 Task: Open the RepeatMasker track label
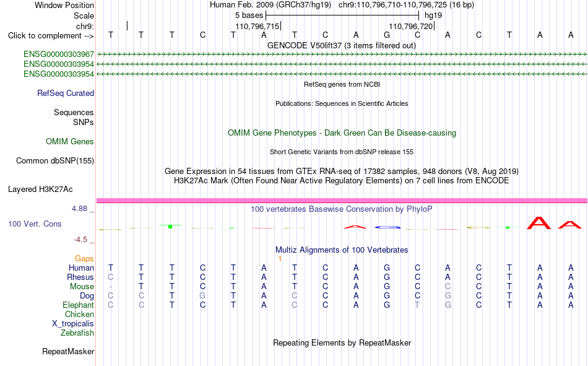click(x=68, y=351)
